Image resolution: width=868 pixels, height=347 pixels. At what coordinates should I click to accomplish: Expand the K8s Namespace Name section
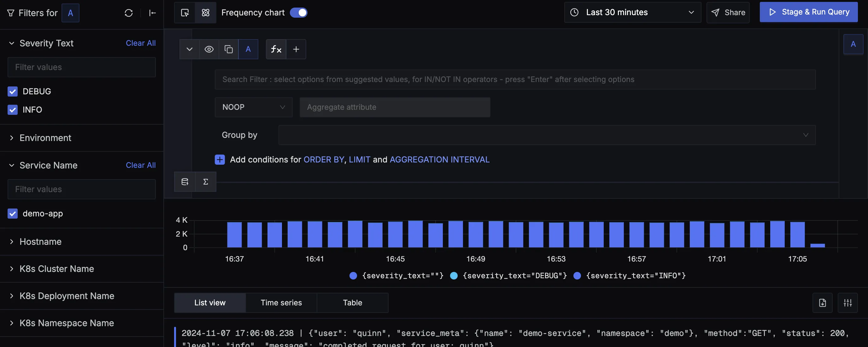11,323
